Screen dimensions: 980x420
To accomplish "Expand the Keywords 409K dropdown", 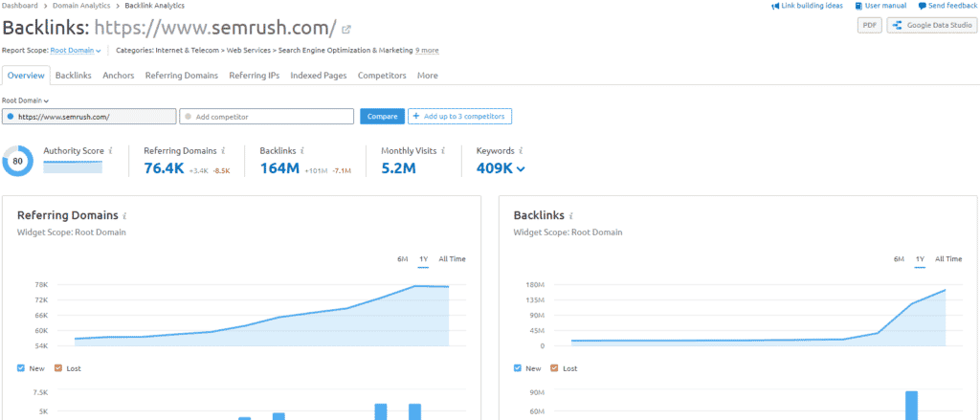I will [501, 167].
